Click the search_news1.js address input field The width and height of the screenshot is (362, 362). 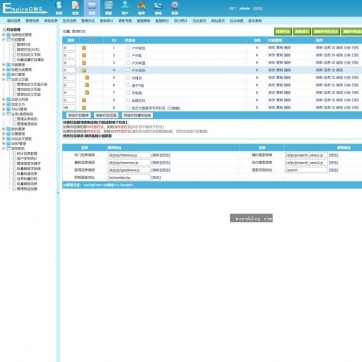pyautogui.click(x=306, y=155)
